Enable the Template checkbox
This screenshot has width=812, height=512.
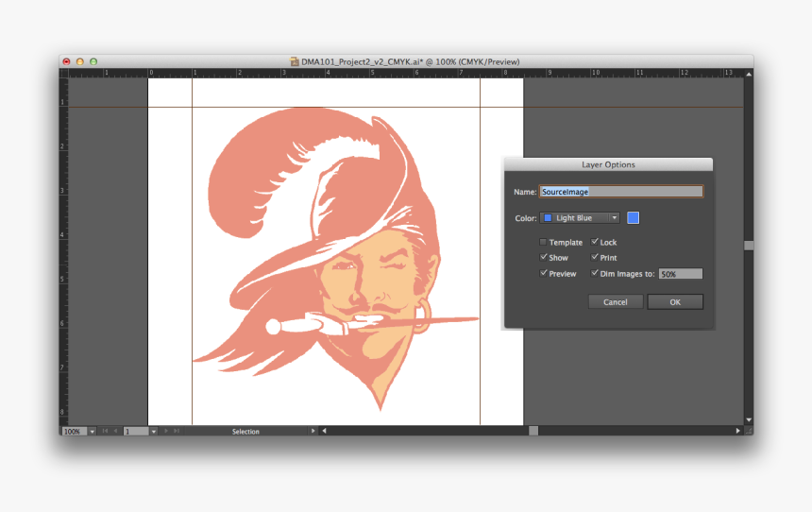[543, 242]
